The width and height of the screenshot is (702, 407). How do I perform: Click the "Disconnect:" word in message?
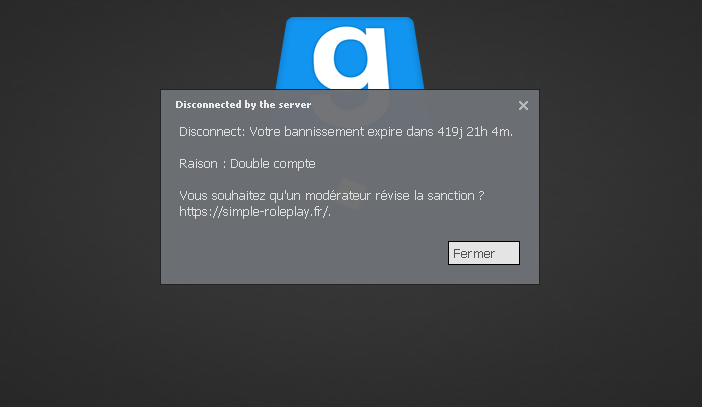(x=212, y=132)
